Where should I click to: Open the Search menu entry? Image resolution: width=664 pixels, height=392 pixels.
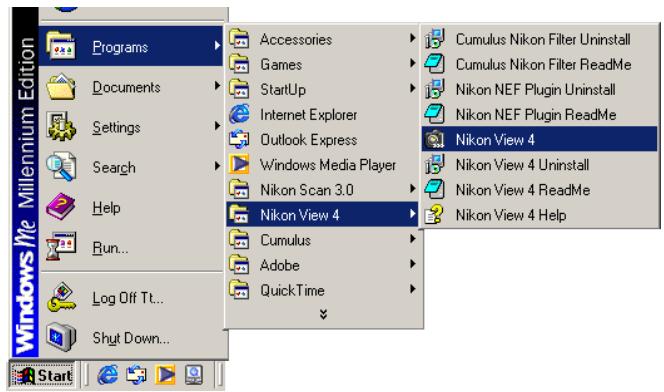pos(131,167)
